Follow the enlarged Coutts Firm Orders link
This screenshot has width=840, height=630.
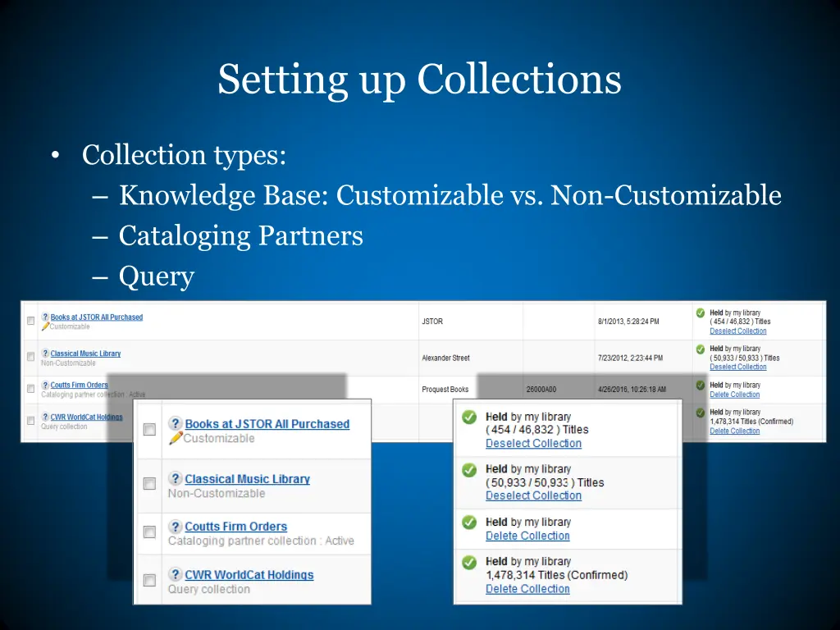[235, 527]
